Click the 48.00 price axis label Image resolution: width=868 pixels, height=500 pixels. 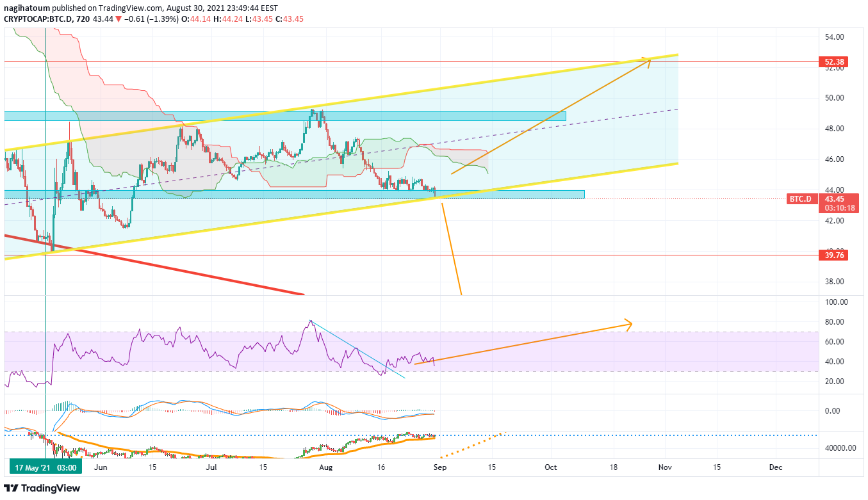click(833, 129)
